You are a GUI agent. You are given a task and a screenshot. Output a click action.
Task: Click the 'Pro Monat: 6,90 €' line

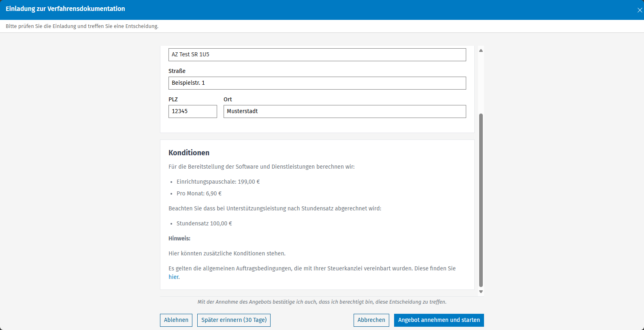point(199,193)
